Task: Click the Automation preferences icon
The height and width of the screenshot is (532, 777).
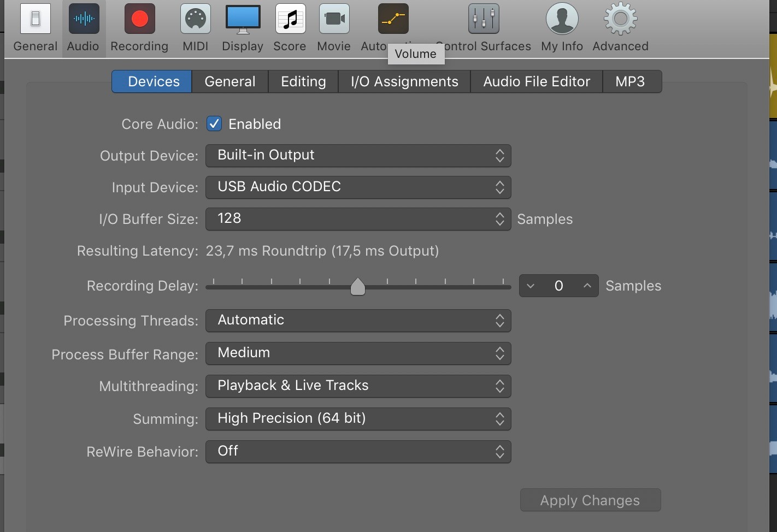Action: coord(393,18)
